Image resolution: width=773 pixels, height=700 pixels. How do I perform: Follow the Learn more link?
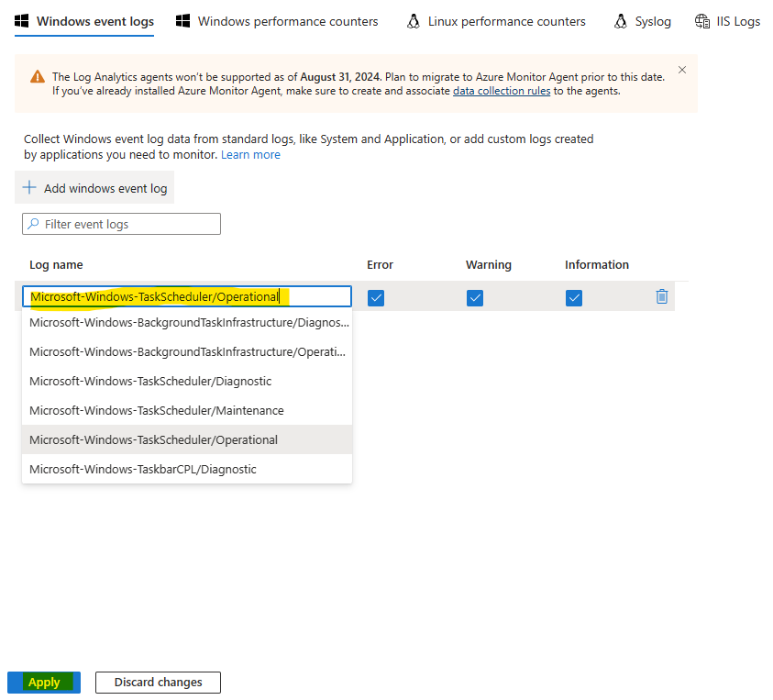250,155
